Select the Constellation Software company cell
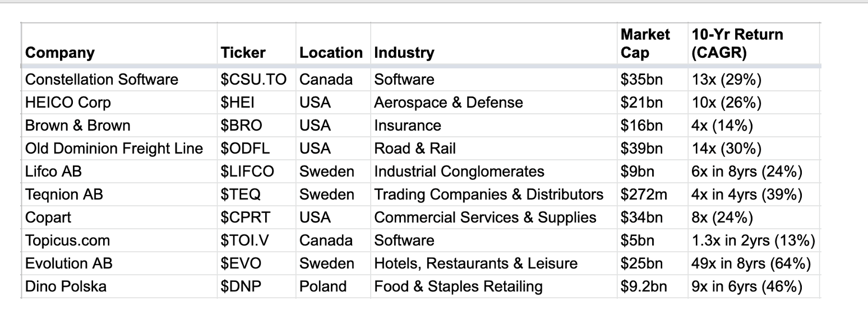This screenshot has width=868, height=315. [x=101, y=80]
